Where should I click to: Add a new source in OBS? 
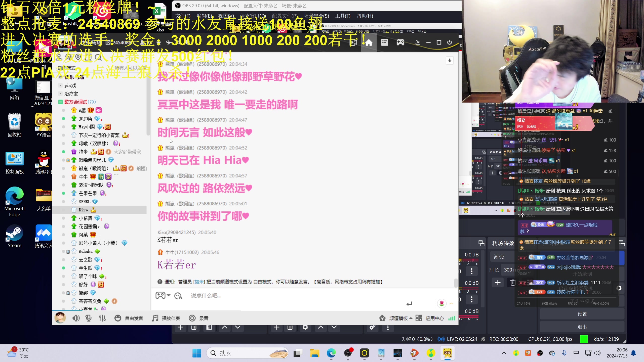click(277, 327)
